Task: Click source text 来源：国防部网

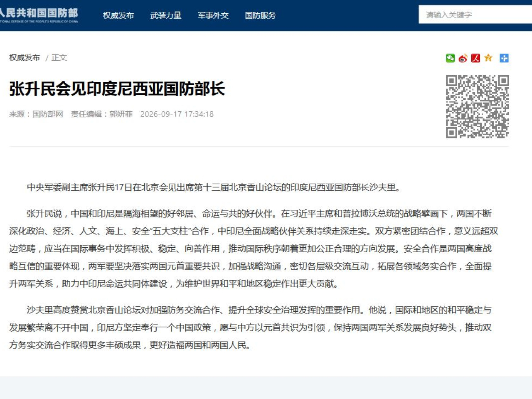Action: tap(36, 114)
